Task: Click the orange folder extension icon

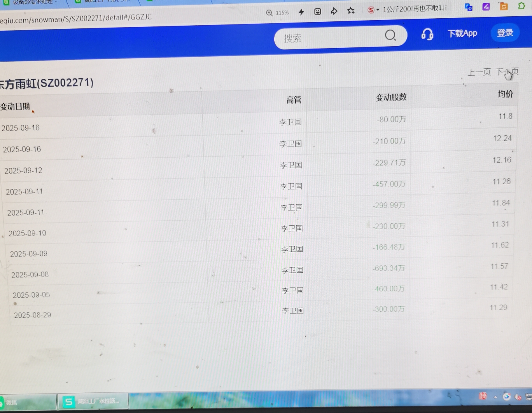Action: click(x=504, y=6)
